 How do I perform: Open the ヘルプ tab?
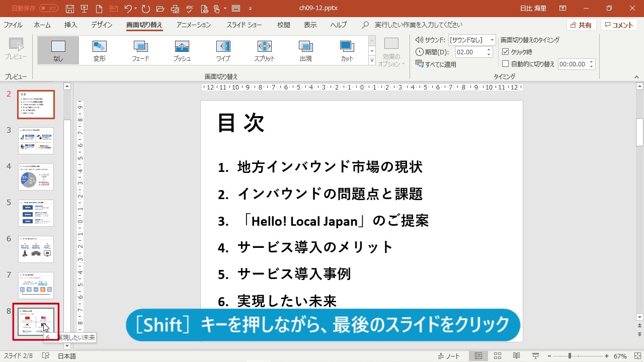click(x=339, y=25)
